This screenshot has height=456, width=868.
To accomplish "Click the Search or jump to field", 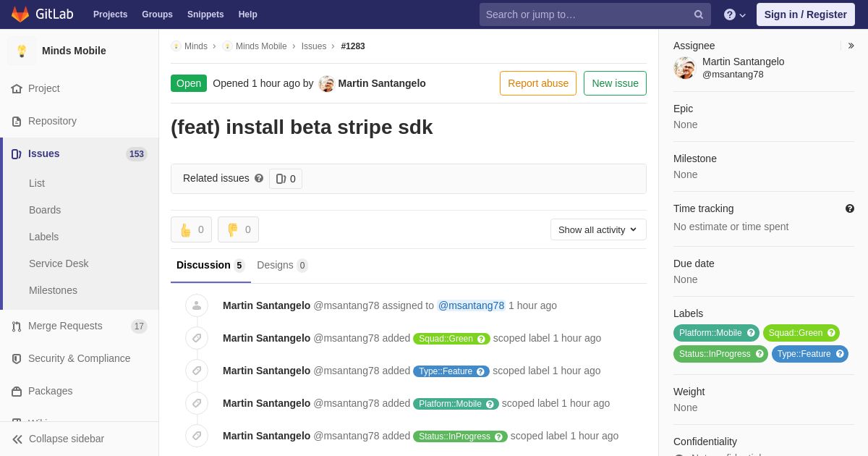I will (586, 14).
